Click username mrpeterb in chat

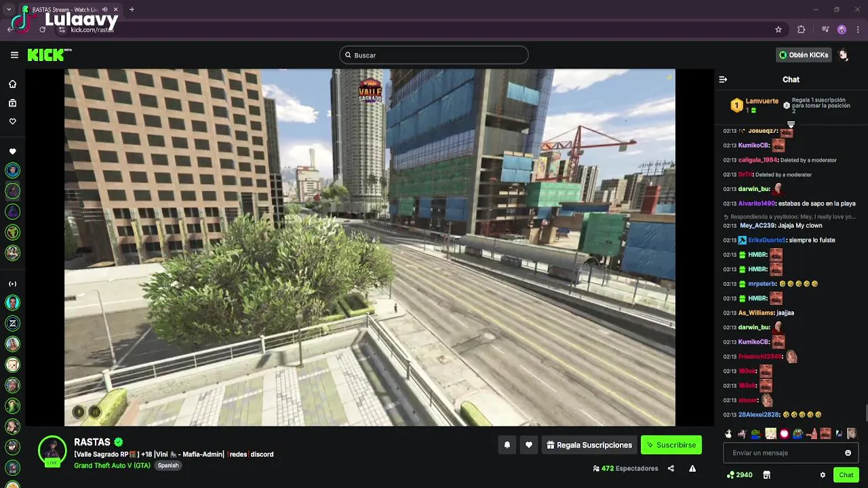[761, 283]
